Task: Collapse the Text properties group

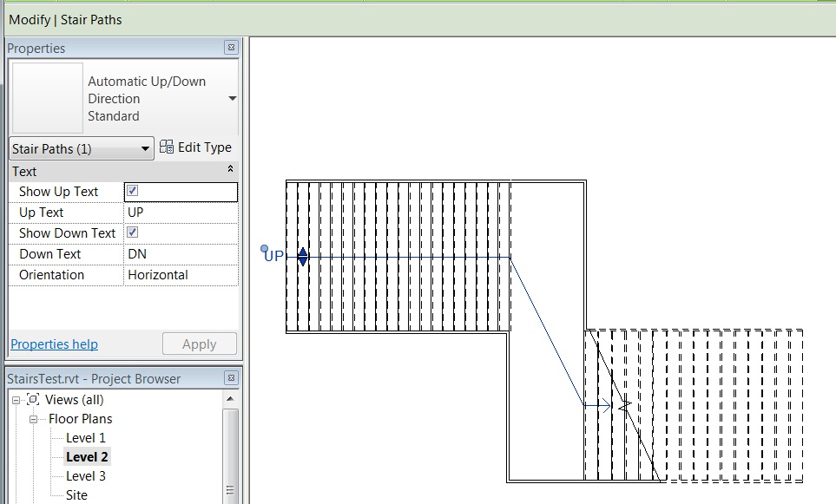Action: [x=230, y=169]
